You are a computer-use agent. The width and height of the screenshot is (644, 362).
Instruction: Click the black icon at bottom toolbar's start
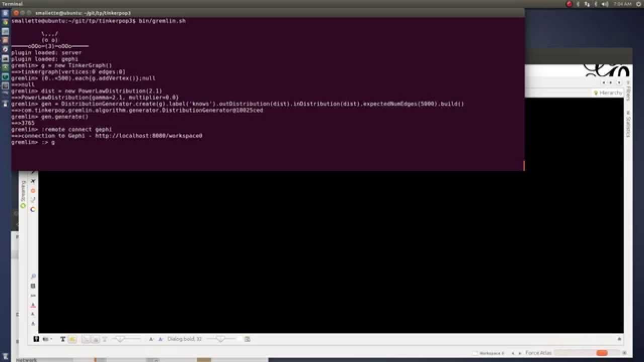click(x=36, y=339)
